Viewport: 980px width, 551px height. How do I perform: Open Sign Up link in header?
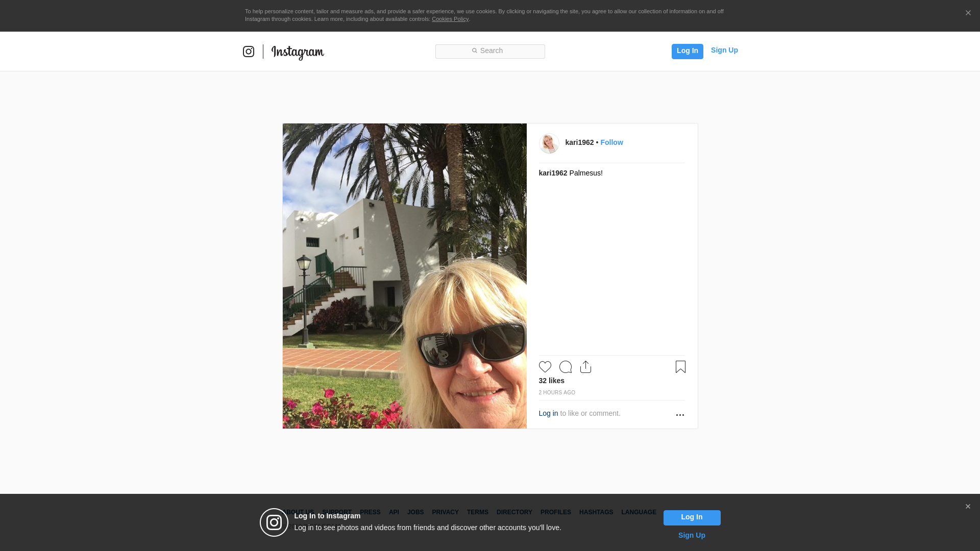pos(724,50)
